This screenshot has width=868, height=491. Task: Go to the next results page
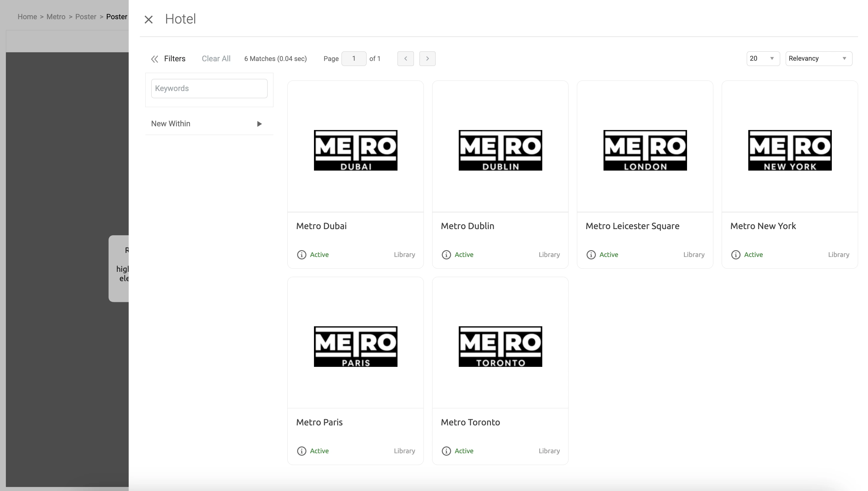click(427, 59)
